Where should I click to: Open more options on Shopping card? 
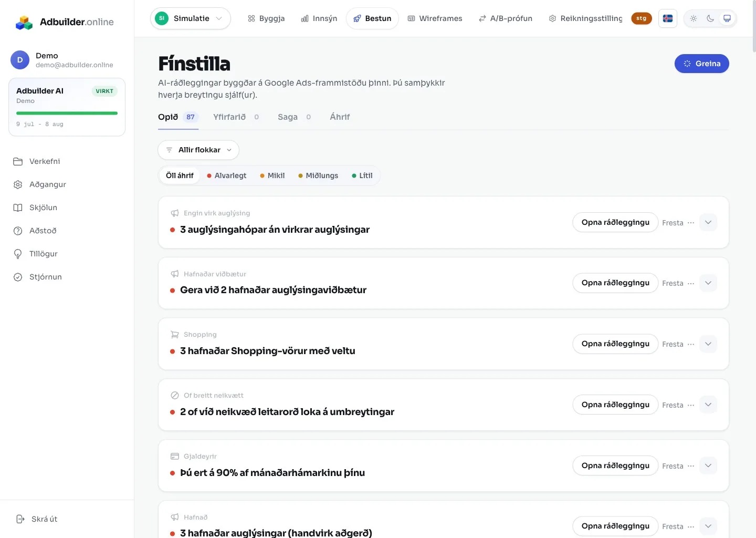tap(691, 344)
